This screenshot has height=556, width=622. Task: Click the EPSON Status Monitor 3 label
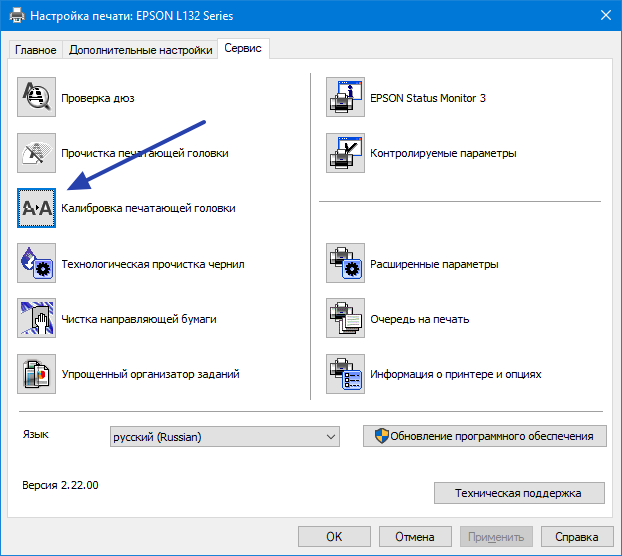(x=428, y=98)
